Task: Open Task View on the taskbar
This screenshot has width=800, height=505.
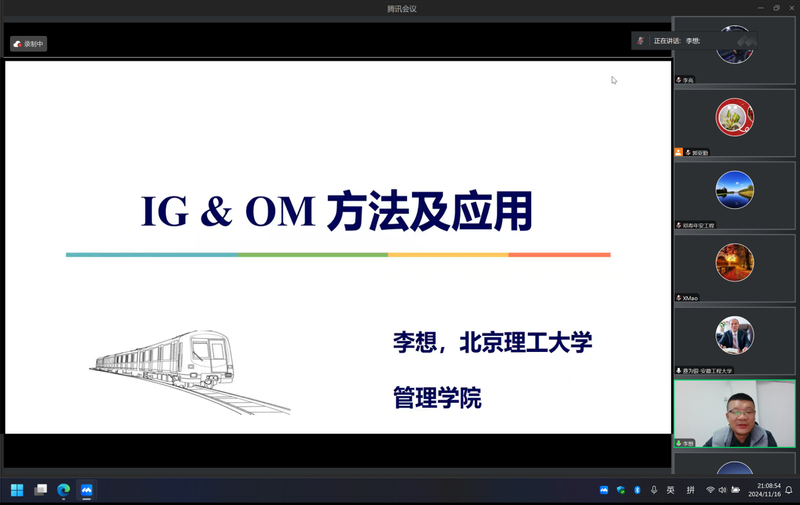Action: (41, 490)
